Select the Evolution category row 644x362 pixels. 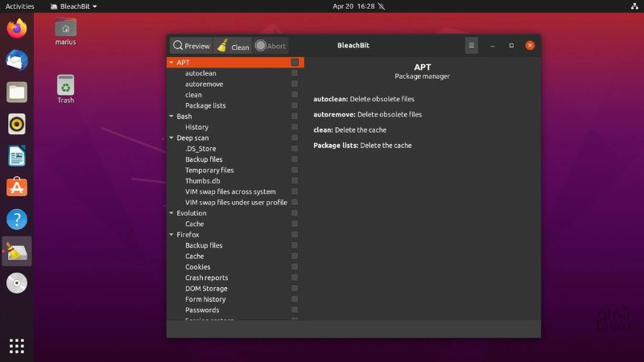pyautogui.click(x=235, y=213)
